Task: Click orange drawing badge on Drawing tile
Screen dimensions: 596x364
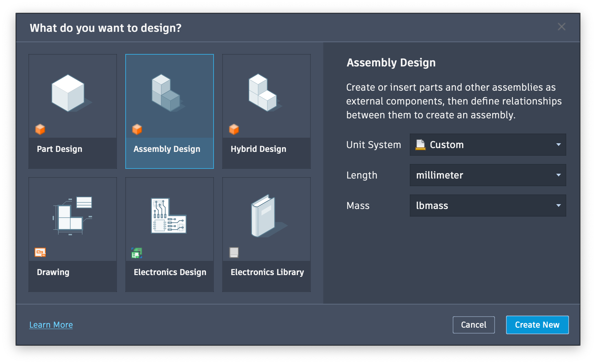Action: click(x=40, y=253)
